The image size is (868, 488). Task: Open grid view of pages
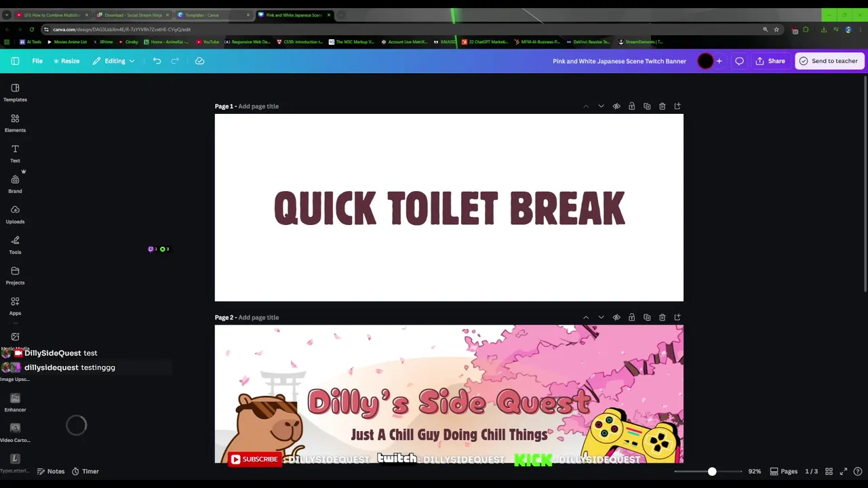(829, 471)
